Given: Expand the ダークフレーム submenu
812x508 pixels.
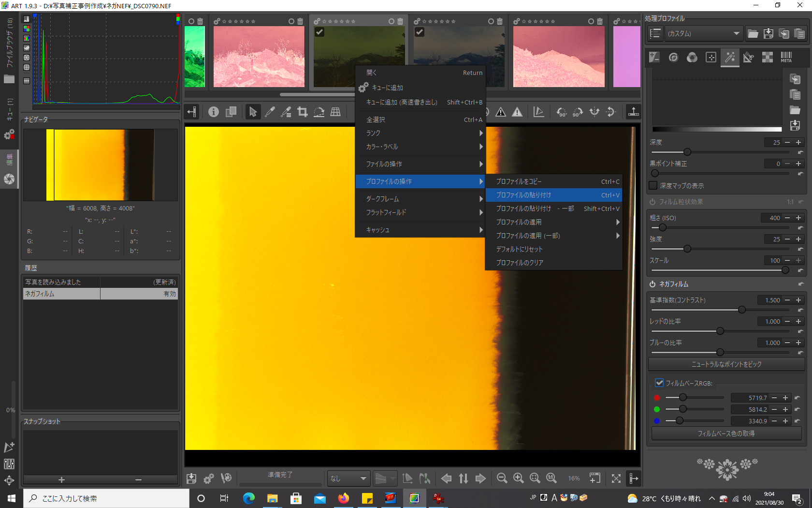Looking at the screenshot, I should pos(420,199).
